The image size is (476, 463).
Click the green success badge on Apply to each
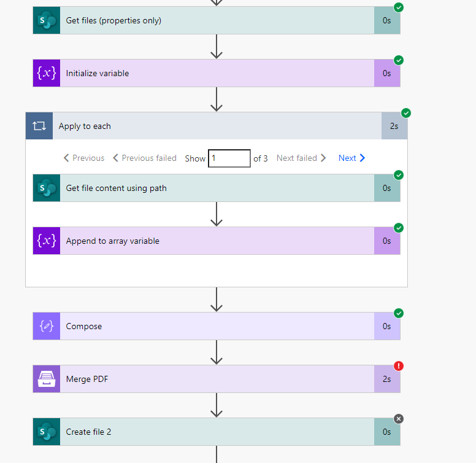click(406, 113)
